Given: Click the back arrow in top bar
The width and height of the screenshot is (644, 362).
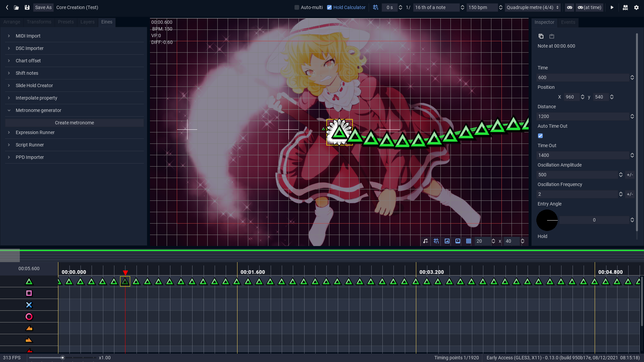Looking at the screenshot, I should pos(7,7).
